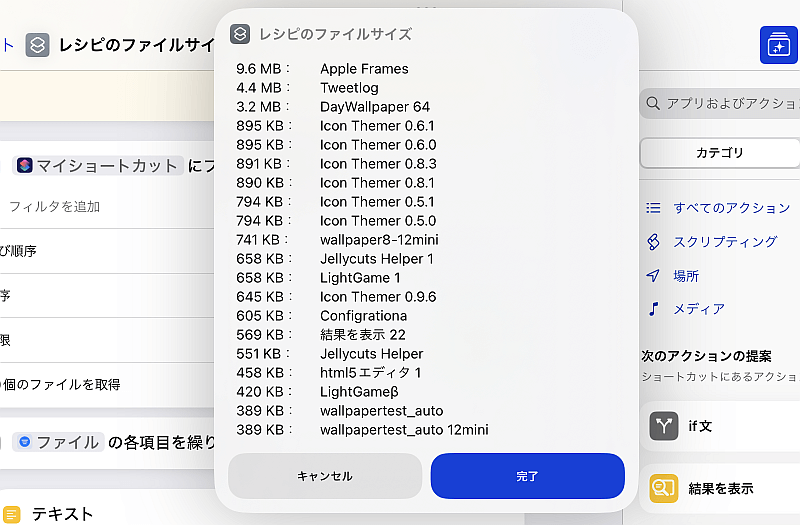
Task: Click the list icon beside すべてのアクション
Action: pyautogui.click(x=653, y=208)
